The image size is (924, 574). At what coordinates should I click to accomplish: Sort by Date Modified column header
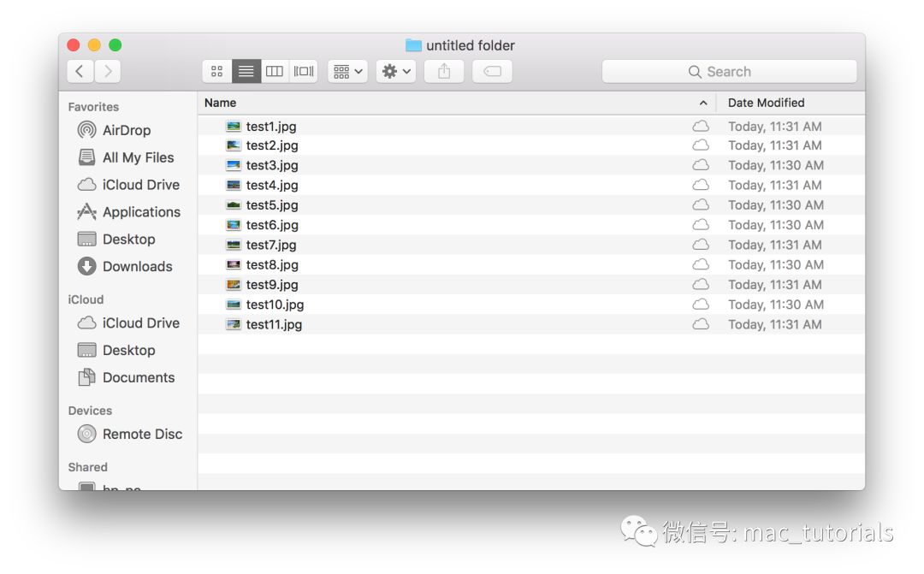pos(766,103)
